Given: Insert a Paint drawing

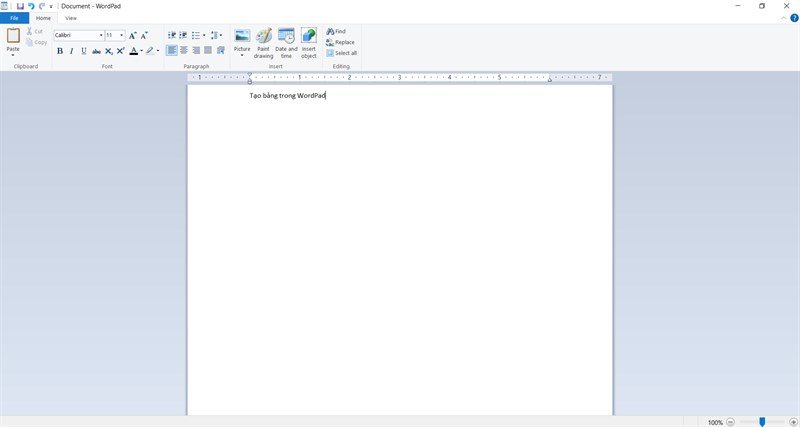Looking at the screenshot, I should click(x=263, y=43).
